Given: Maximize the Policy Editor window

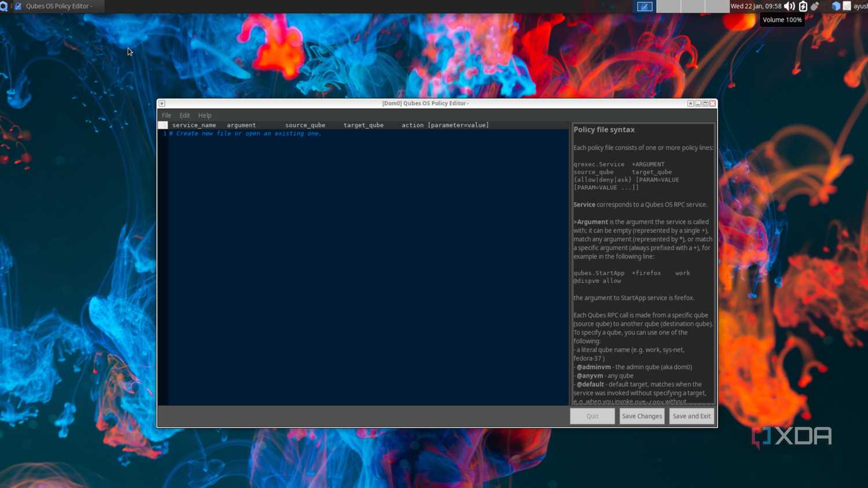Looking at the screenshot, I should 705,103.
